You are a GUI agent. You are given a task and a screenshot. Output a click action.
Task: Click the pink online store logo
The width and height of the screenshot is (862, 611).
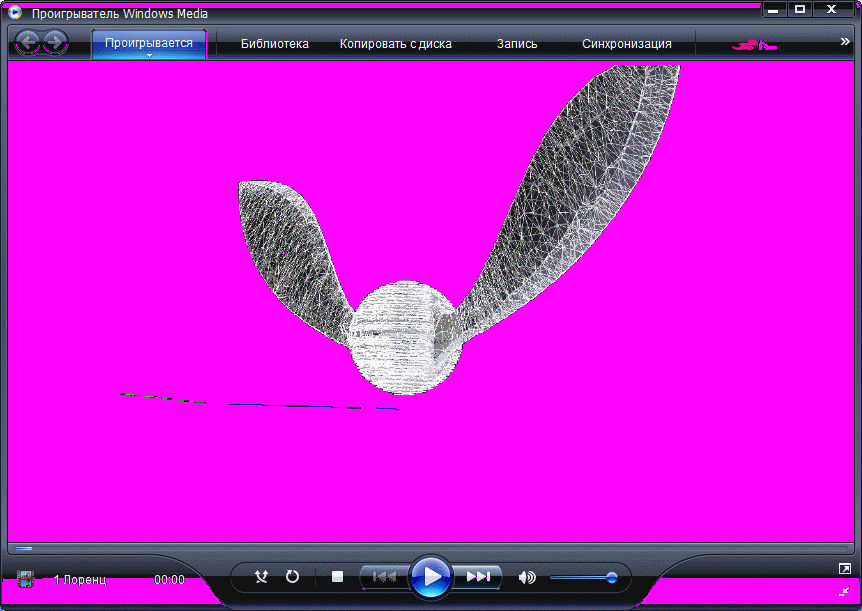pos(754,46)
